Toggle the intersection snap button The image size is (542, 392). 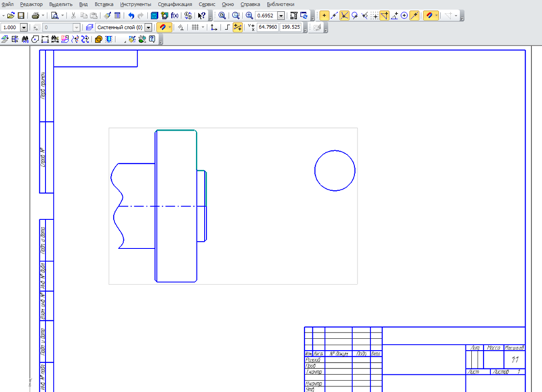pyautogui.click(x=345, y=15)
